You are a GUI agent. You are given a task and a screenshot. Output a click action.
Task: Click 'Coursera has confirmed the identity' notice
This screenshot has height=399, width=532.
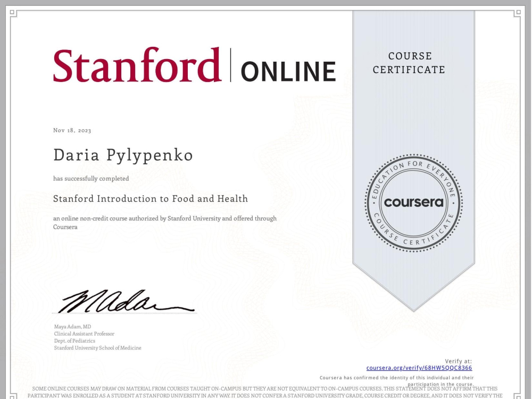coord(397,381)
